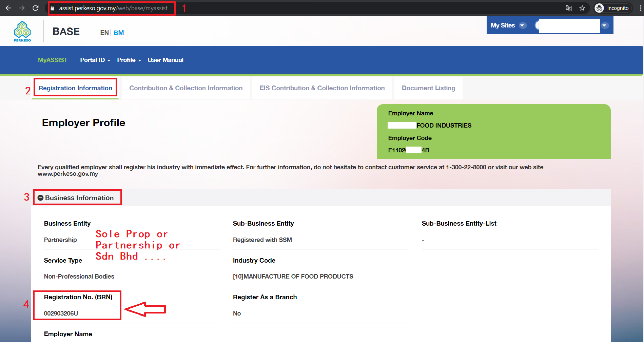Open the user account dropdown arrow
This screenshot has width=644, height=342.
(x=605, y=25)
